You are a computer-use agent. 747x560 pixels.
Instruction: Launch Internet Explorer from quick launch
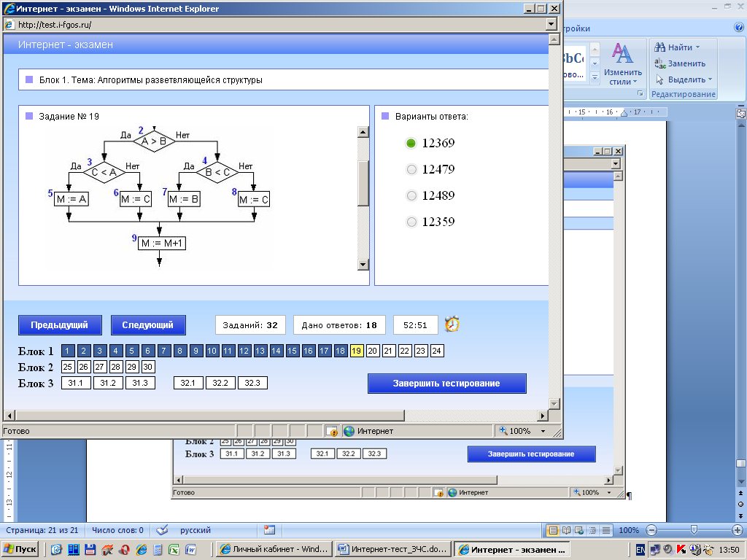coord(142,550)
